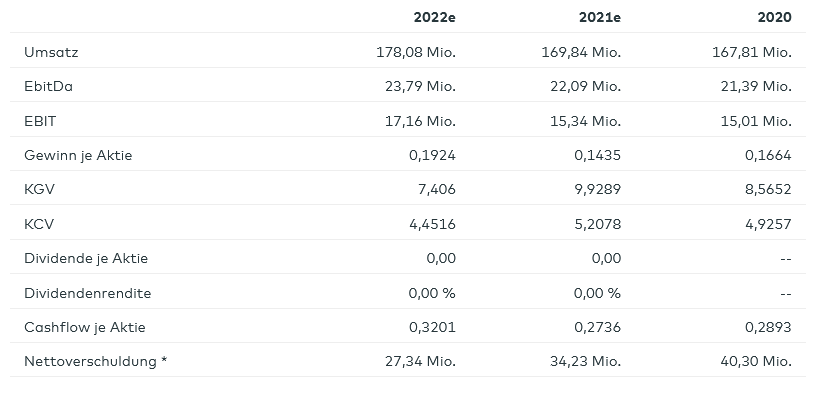Select the Dividendenrendite row label

[88, 293]
